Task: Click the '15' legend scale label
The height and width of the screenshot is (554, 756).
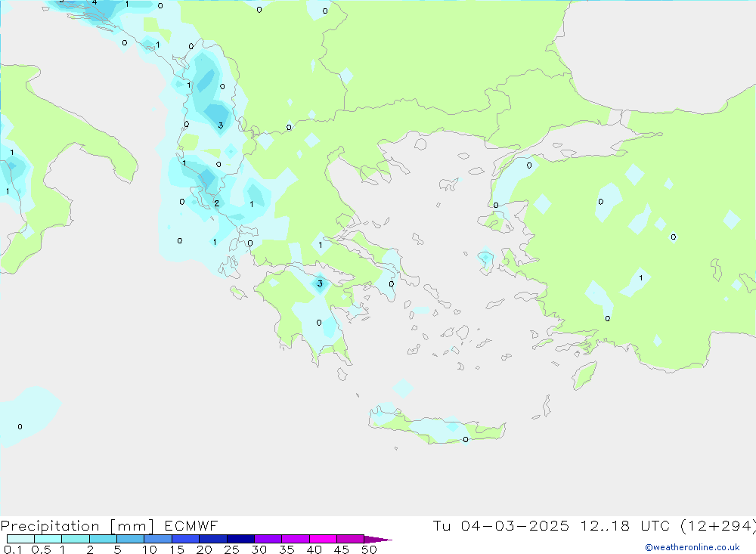Action: point(177,549)
